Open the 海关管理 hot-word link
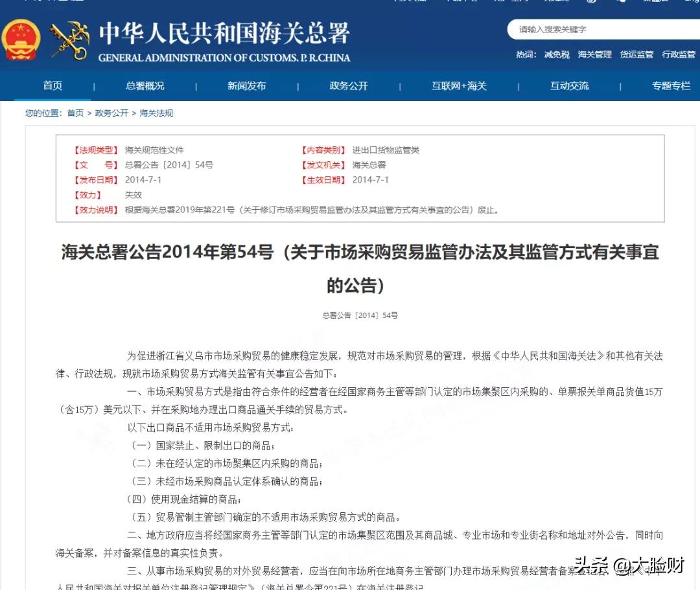 (594, 54)
